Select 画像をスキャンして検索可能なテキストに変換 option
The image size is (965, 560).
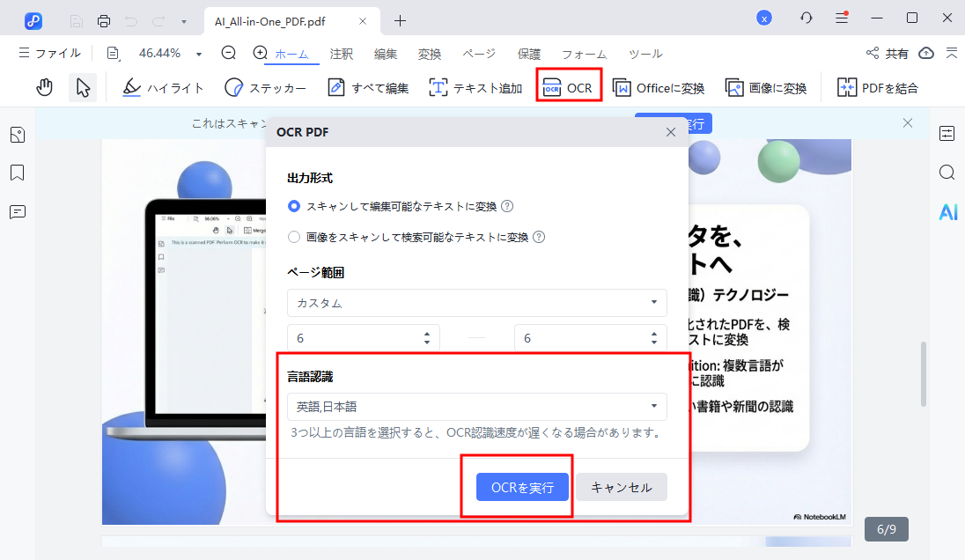(292, 237)
